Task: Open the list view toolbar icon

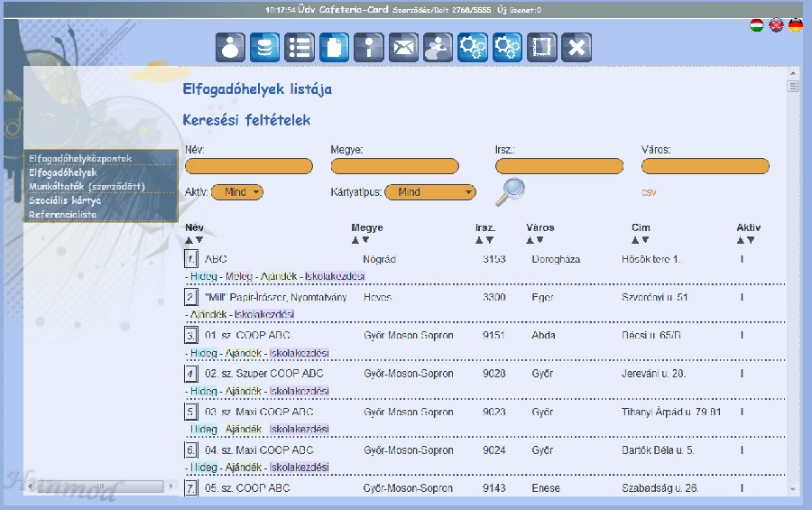Action: [x=299, y=47]
